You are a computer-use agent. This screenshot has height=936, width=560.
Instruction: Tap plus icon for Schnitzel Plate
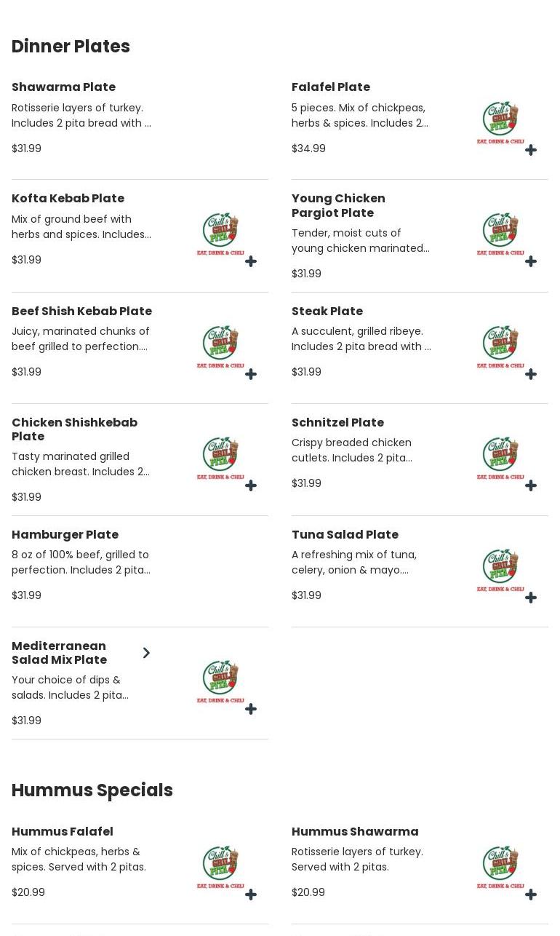[531, 485]
